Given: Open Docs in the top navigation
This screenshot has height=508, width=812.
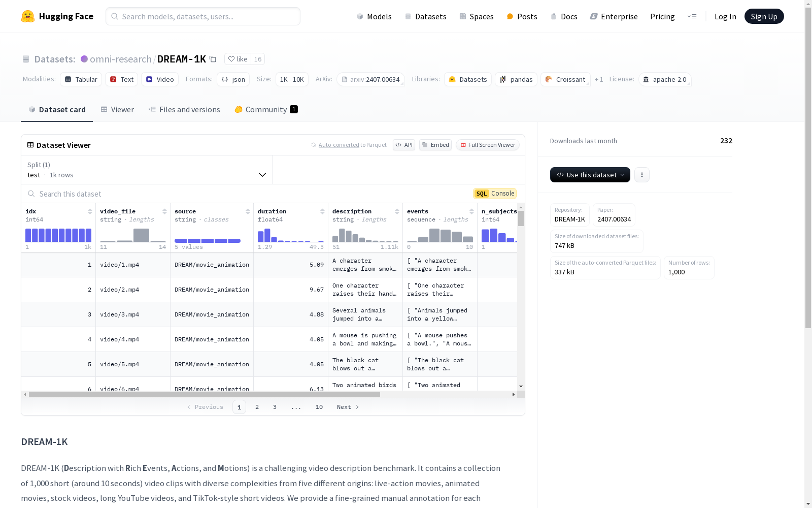Looking at the screenshot, I should 564,16.
